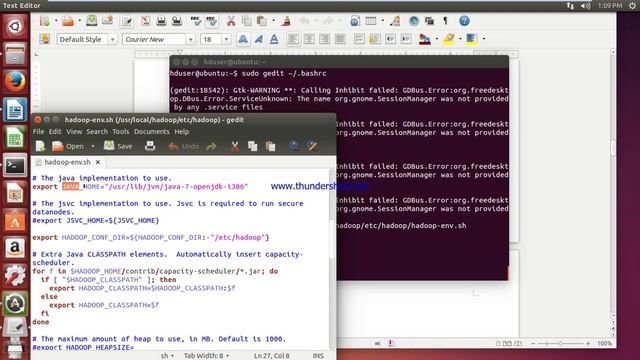Viewport: 640px width, 360px height.
Task: Click the Print icon in gedit toolbar
Action: (150, 146)
